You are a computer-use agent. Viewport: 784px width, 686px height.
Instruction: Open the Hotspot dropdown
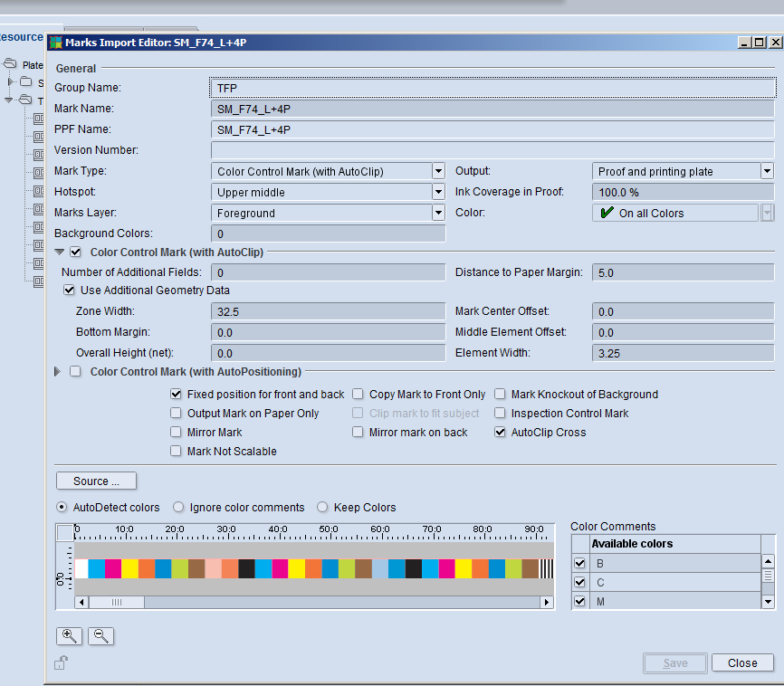pyautogui.click(x=438, y=192)
